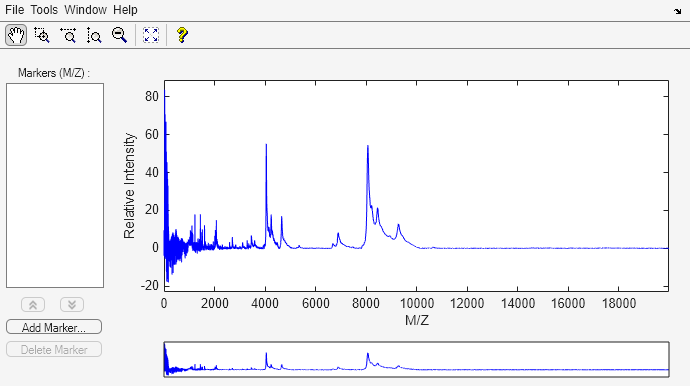Open the File menu
690x386 pixels.
click(x=15, y=10)
